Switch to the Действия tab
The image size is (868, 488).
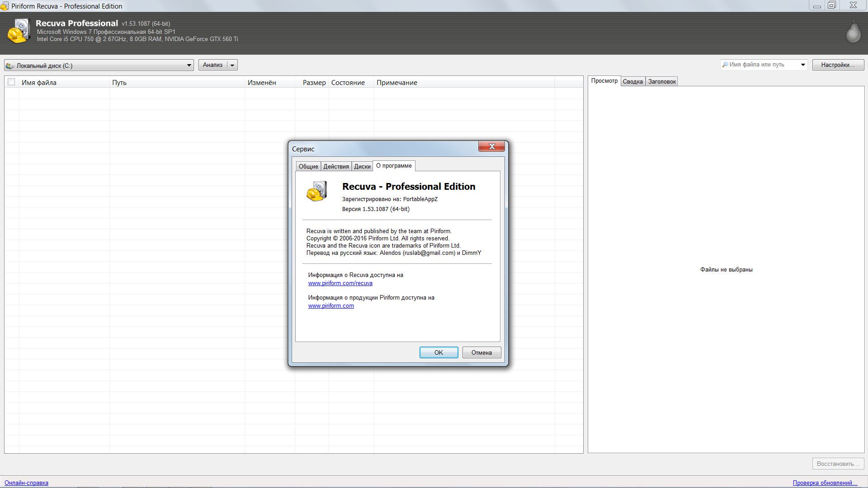(x=336, y=166)
